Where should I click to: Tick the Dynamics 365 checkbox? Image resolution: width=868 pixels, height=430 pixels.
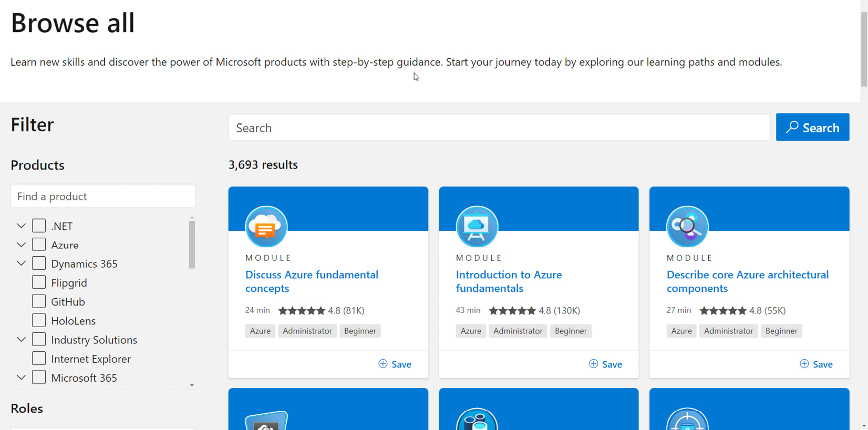pyautogui.click(x=39, y=264)
